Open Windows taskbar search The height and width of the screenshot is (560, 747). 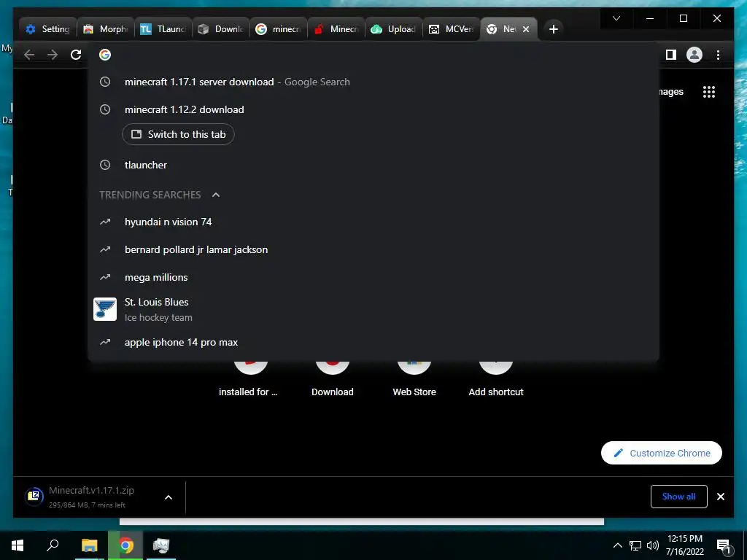[53, 545]
